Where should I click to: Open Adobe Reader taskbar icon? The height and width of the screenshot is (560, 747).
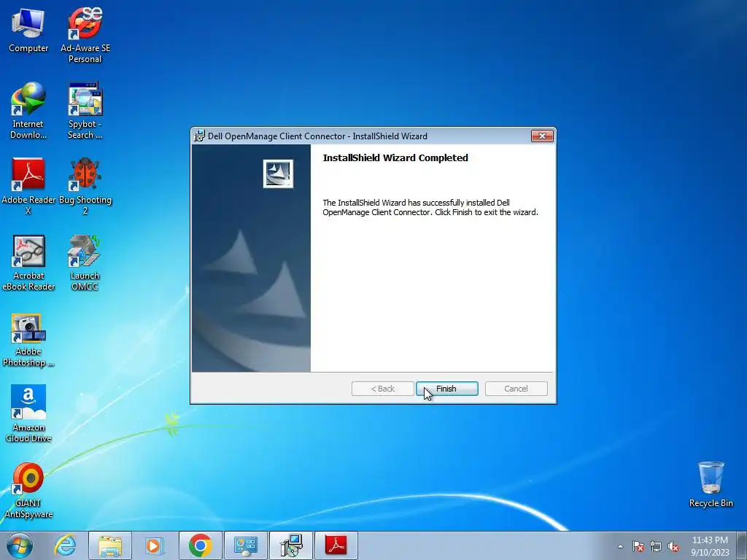click(x=336, y=545)
